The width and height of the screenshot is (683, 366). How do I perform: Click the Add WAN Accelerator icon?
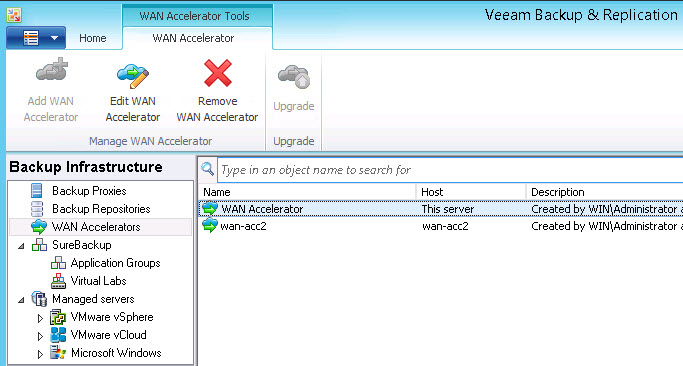tap(52, 70)
